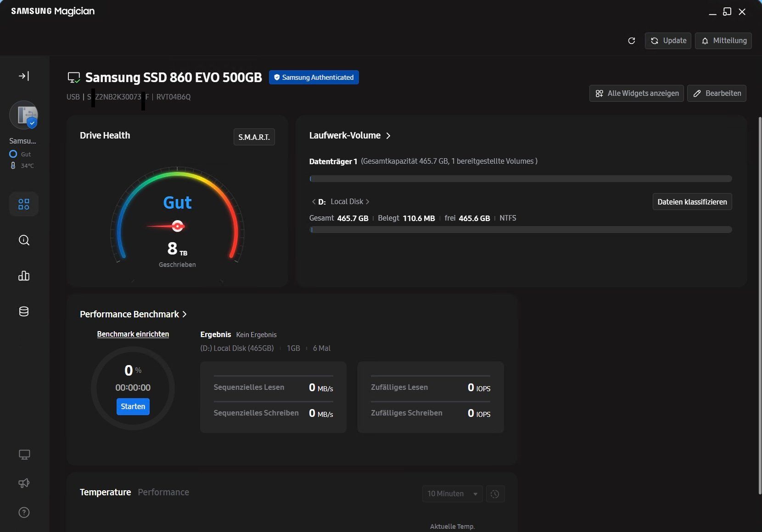Select the Temperature tab
Image resolution: width=762 pixels, height=532 pixels.
point(105,492)
